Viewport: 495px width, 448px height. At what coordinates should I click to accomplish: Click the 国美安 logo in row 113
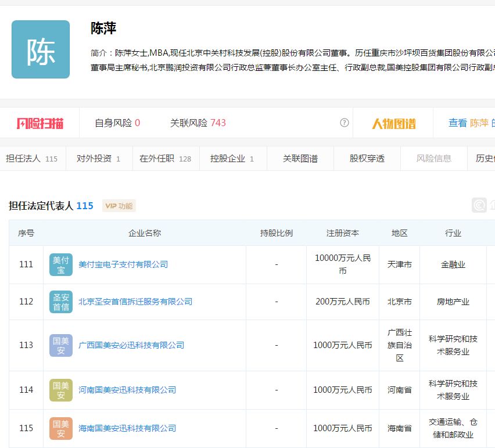pos(61,345)
